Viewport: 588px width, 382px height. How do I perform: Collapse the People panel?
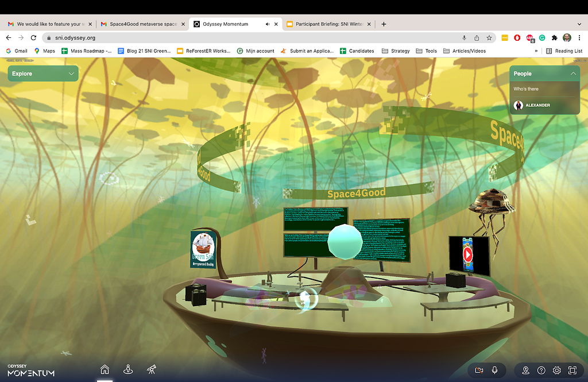[573, 74]
